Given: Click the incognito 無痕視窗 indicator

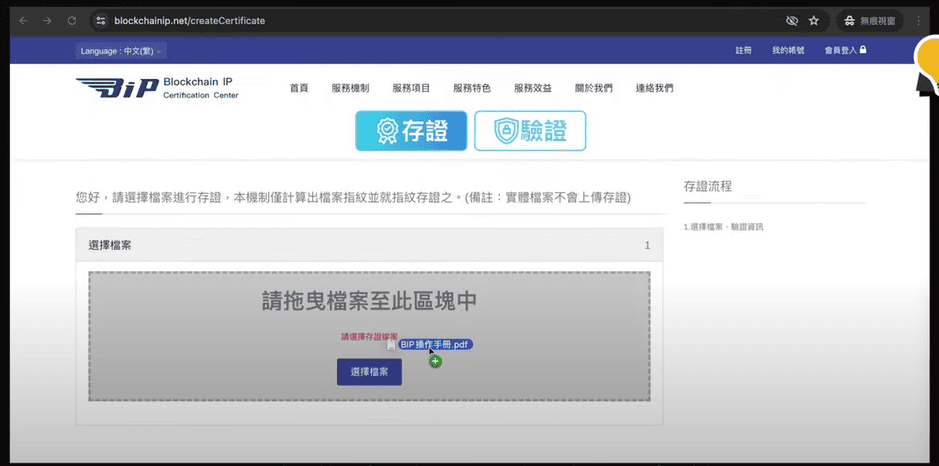Looking at the screenshot, I should [x=870, y=20].
